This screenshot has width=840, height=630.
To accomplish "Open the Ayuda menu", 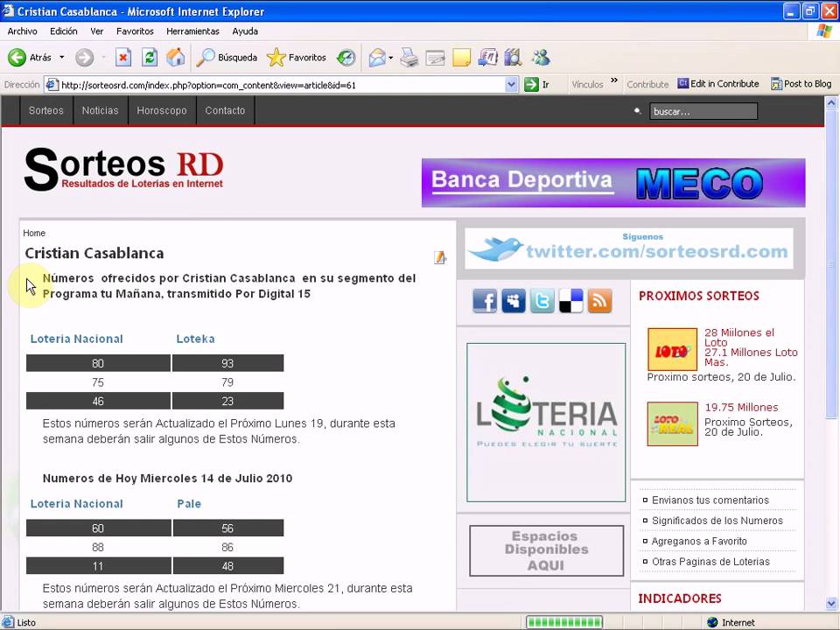I will pos(245,31).
